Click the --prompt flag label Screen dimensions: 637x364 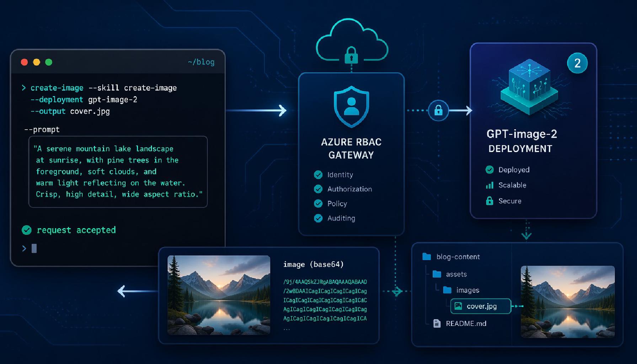click(42, 129)
